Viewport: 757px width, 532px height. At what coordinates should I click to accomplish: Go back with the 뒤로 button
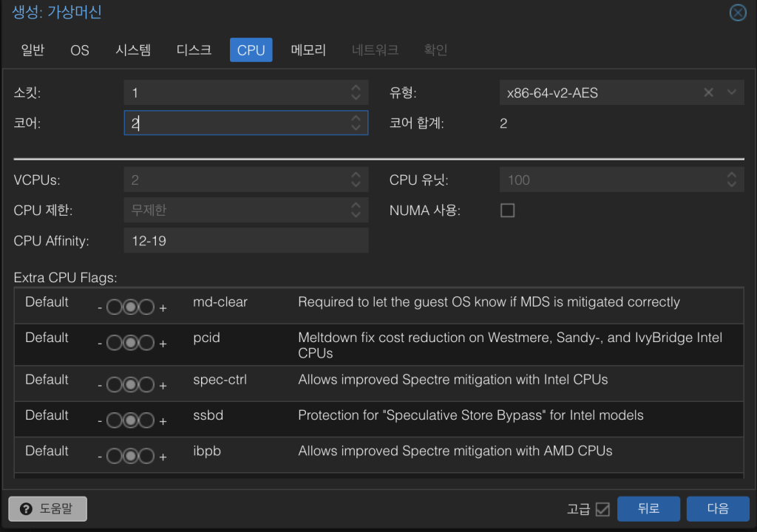[648, 508]
